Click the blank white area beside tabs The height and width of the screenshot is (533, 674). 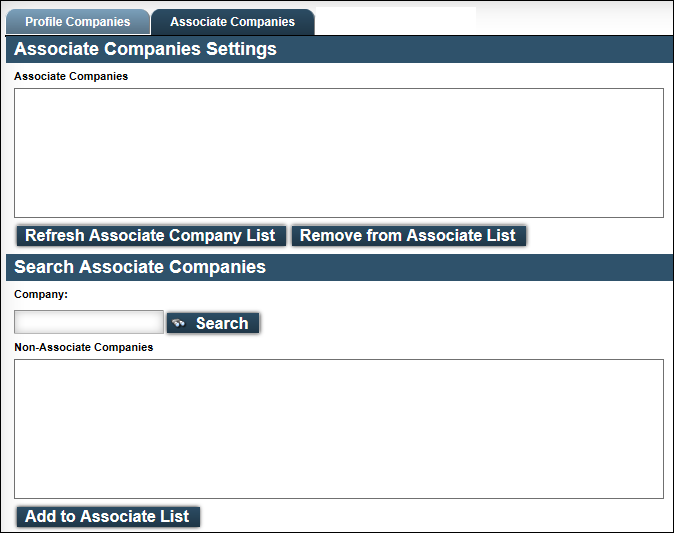pos(396,21)
